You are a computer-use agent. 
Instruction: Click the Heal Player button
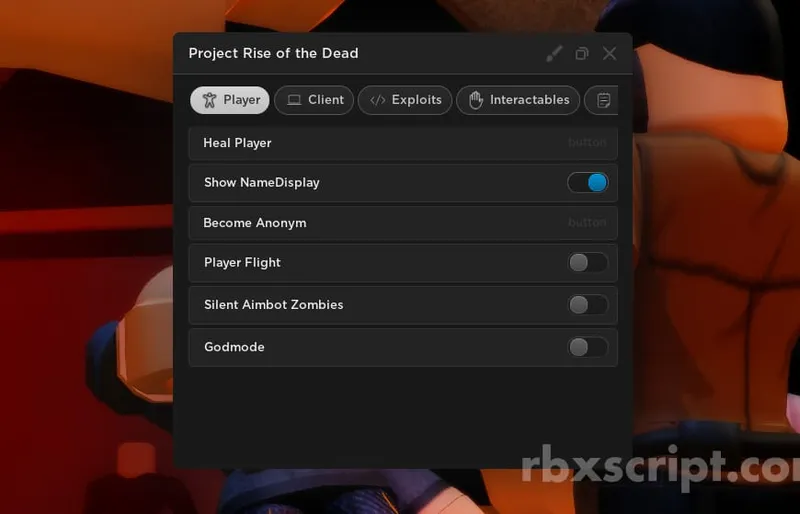(x=403, y=143)
